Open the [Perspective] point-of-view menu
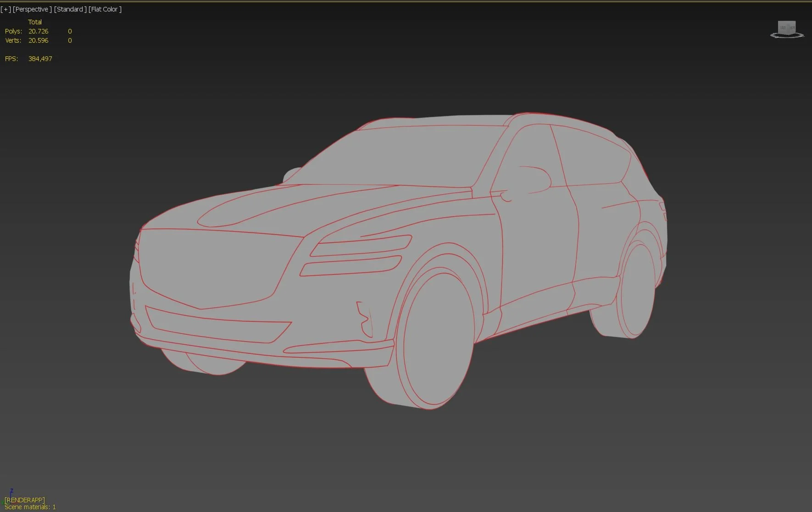The height and width of the screenshot is (512, 812). pos(32,9)
